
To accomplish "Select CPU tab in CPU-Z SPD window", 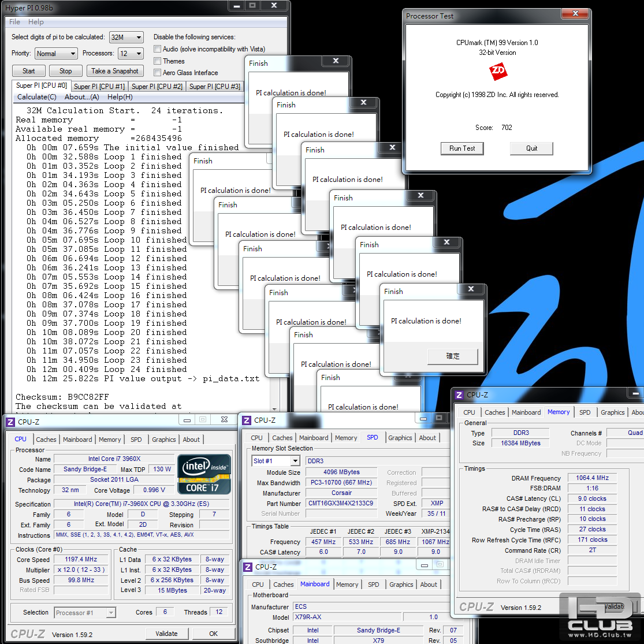I will (x=256, y=438).
